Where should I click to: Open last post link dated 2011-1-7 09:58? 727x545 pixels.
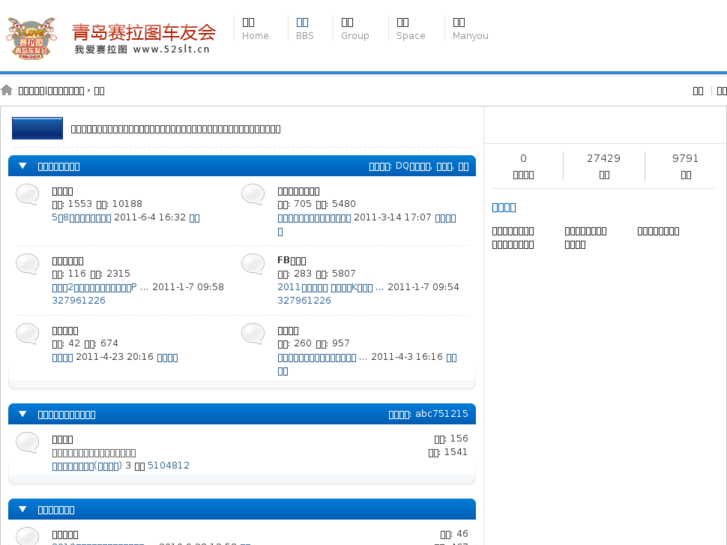click(x=100, y=287)
